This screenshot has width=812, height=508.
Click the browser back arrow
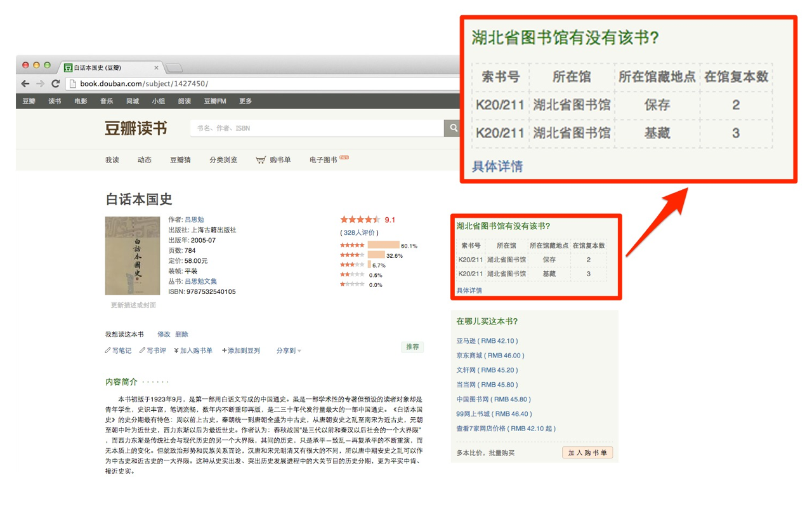click(25, 84)
